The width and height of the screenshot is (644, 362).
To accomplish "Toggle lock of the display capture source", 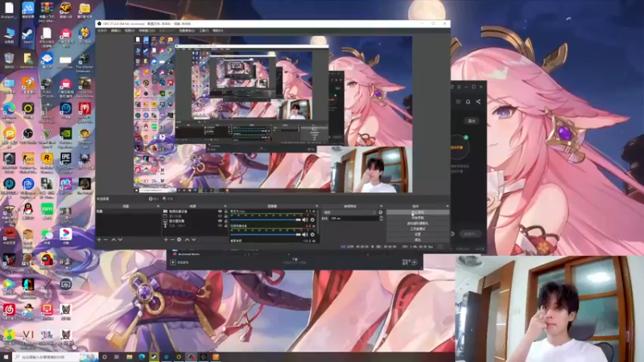I will coord(226,220).
